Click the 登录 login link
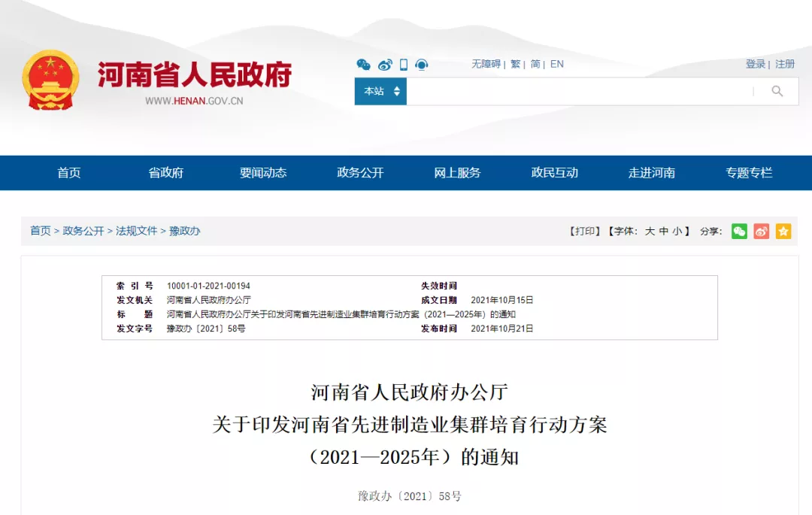The image size is (812, 515). 756,64
